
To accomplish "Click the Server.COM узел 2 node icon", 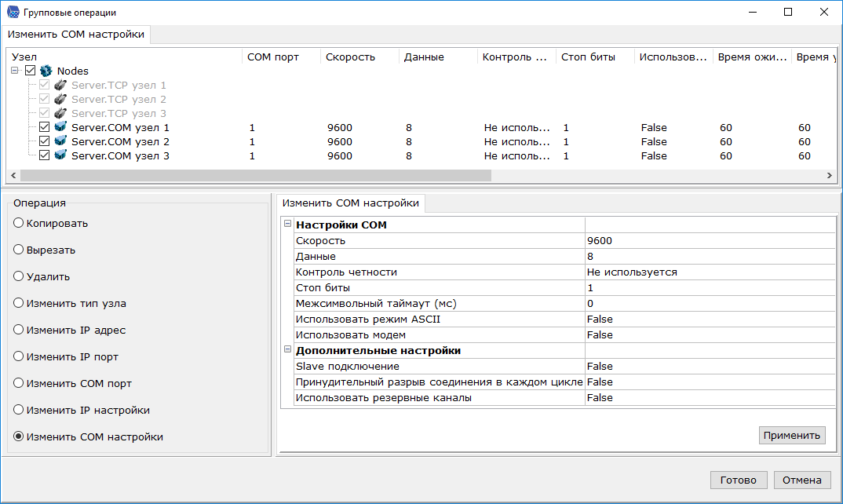I will click(60, 141).
